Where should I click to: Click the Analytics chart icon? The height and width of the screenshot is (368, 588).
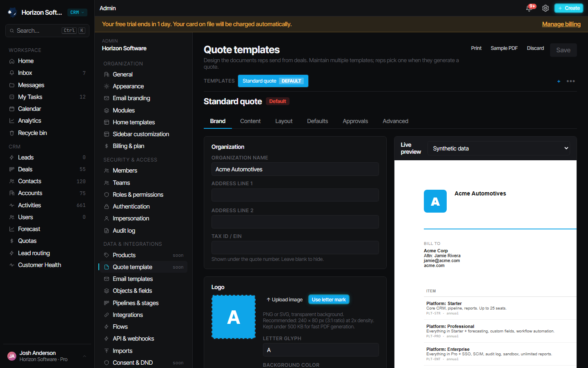click(12, 121)
